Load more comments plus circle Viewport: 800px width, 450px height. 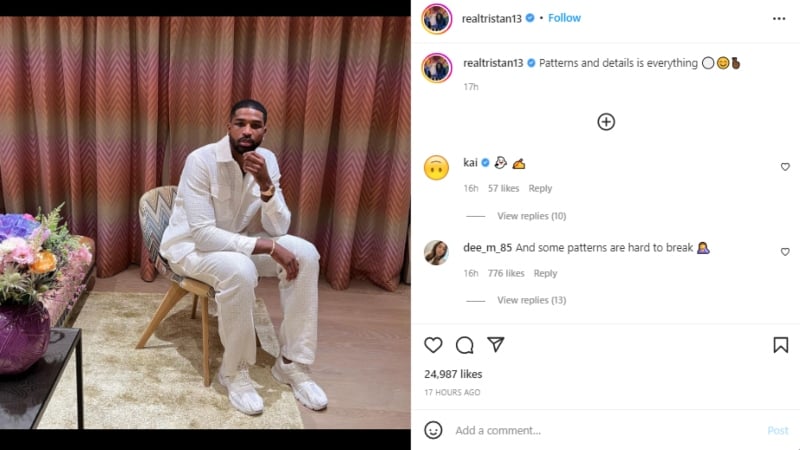606,122
